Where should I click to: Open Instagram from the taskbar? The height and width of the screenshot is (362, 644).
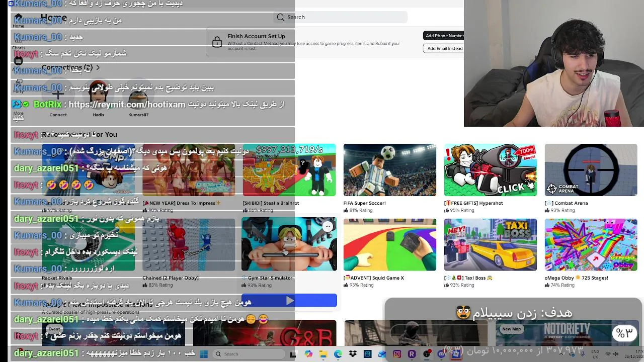pos(397,354)
